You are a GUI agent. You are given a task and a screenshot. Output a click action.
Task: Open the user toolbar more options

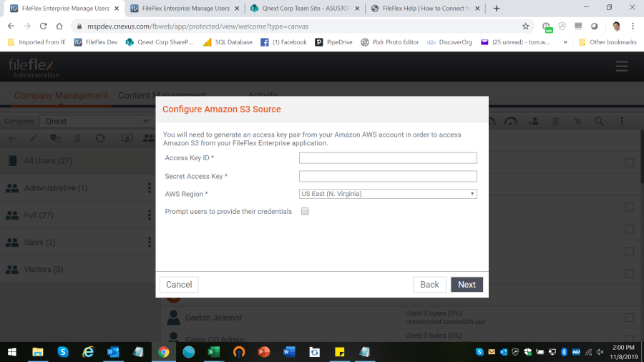(622, 122)
